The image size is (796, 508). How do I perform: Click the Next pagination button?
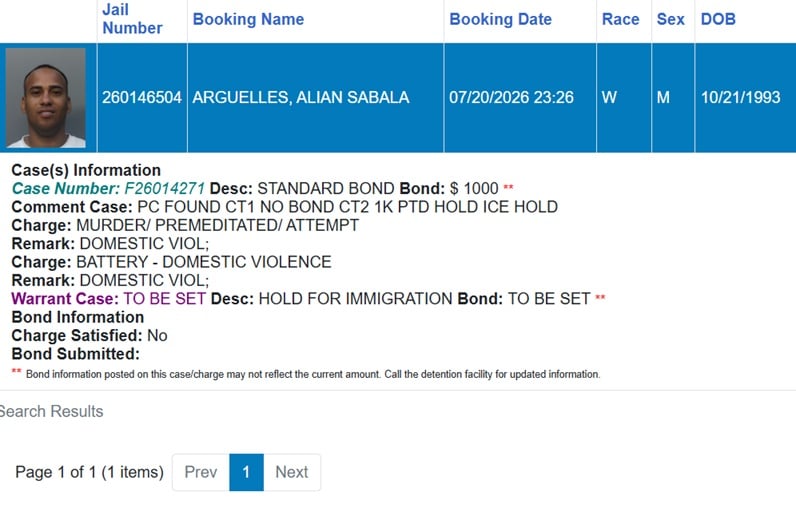pyautogui.click(x=292, y=472)
